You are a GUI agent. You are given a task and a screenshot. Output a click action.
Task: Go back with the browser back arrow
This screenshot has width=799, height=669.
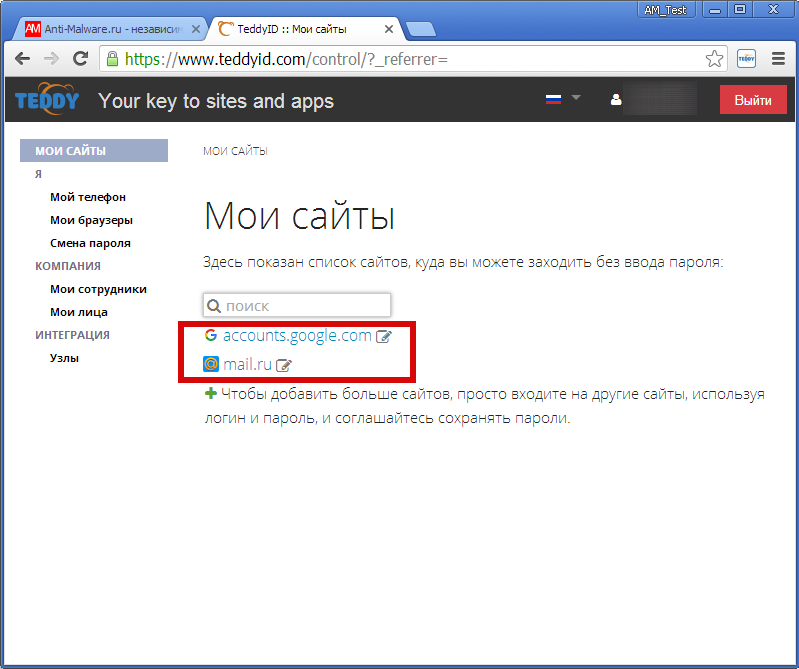point(22,59)
